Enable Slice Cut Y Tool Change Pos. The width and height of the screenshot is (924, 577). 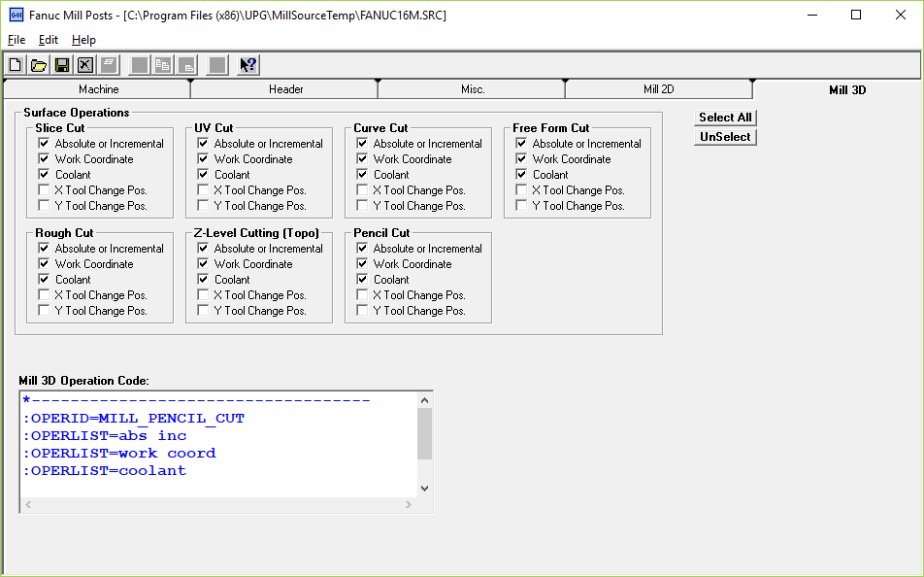44,205
